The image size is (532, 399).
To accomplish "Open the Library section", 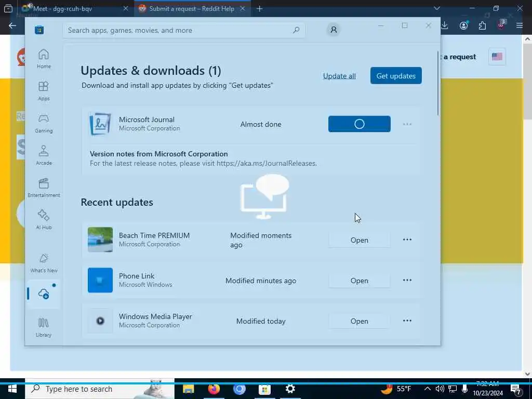I will (44, 327).
